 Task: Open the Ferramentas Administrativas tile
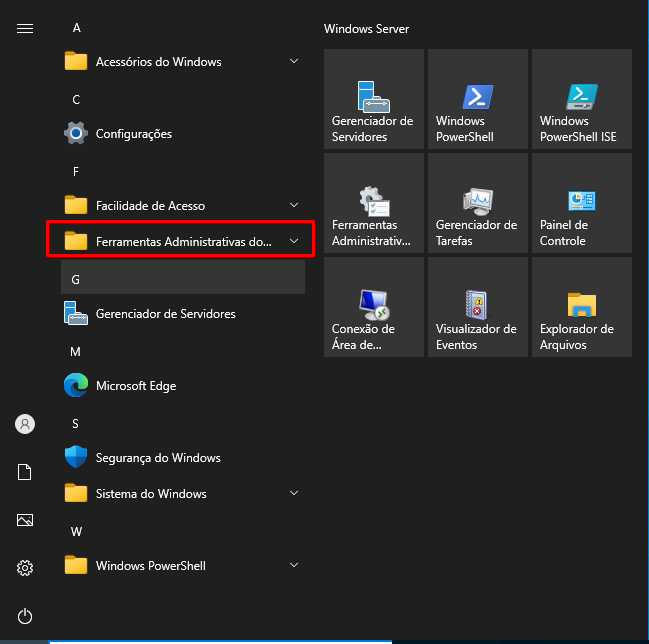click(x=374, y=203)
